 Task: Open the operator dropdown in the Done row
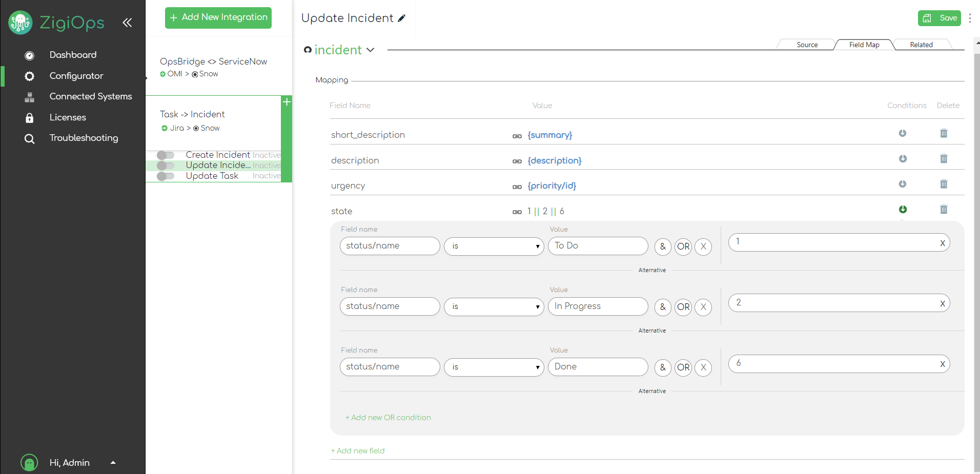pos(494,367)
